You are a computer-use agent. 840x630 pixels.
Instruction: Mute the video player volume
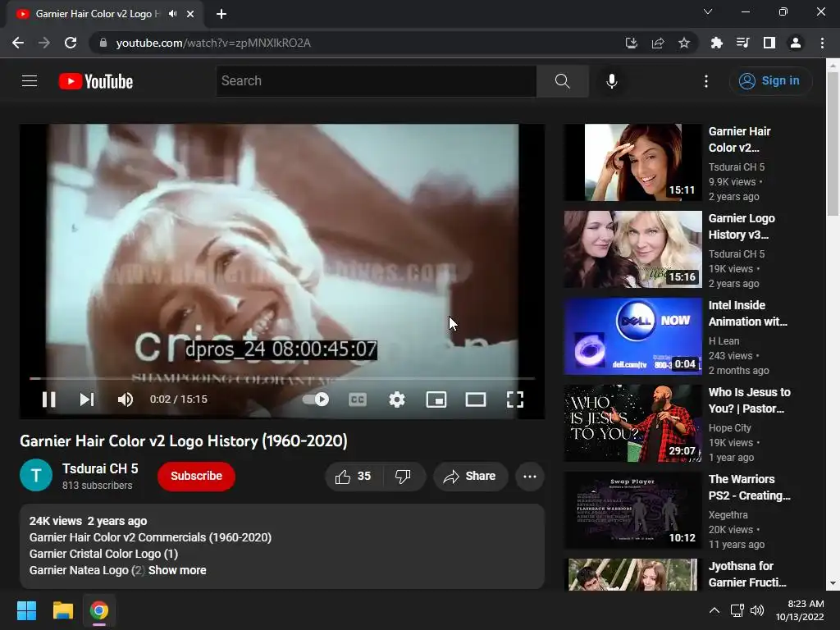pyautogui.click(x=125, y=399)
